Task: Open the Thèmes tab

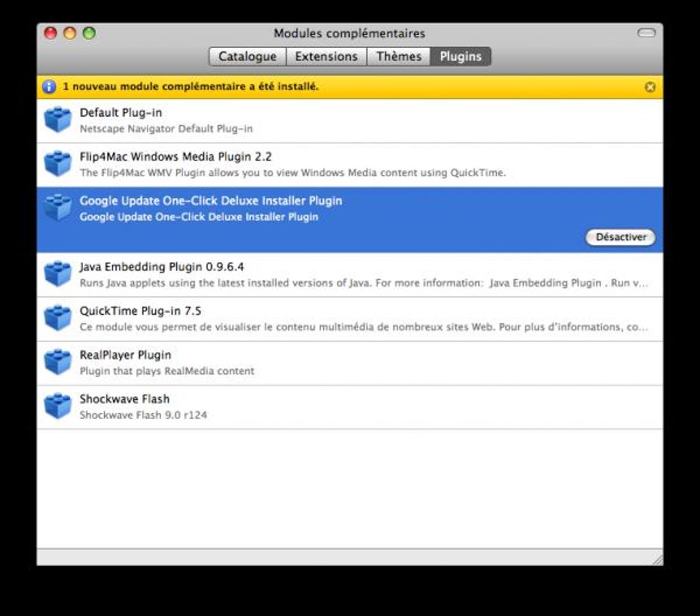Action: [x=399, y=57]
